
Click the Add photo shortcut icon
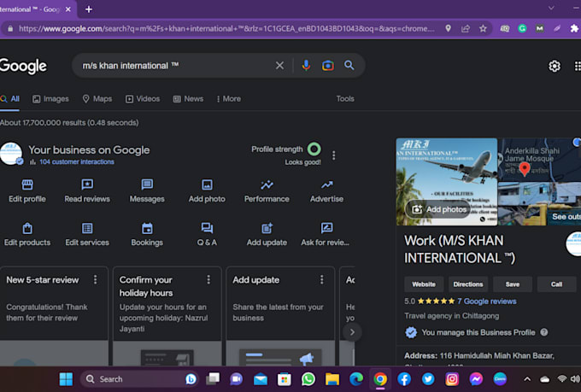pyautogui.click(x=207, y=184)
